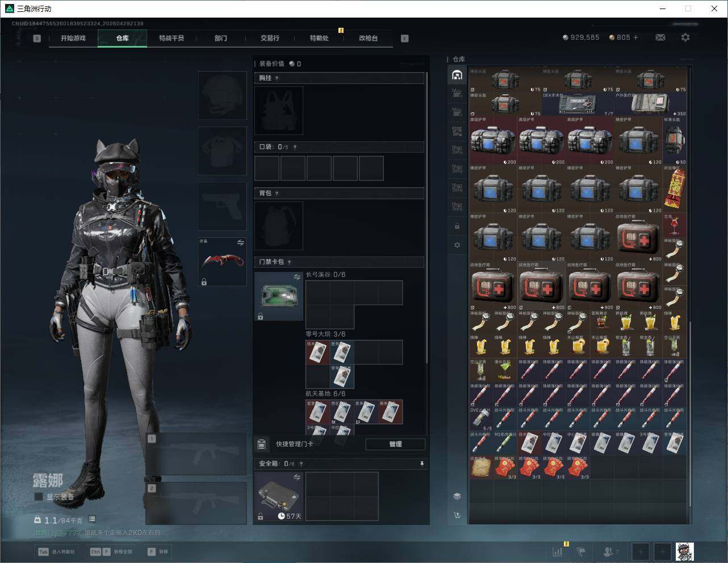Click the Ctrl F 转移全部 button

pyautogui.click(x=111, y=552)
